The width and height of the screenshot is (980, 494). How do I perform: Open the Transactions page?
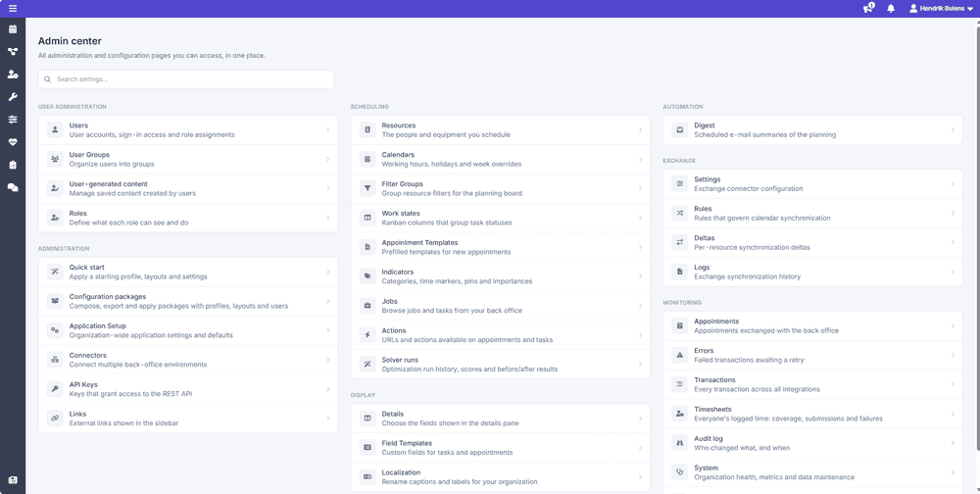[813, 384]
